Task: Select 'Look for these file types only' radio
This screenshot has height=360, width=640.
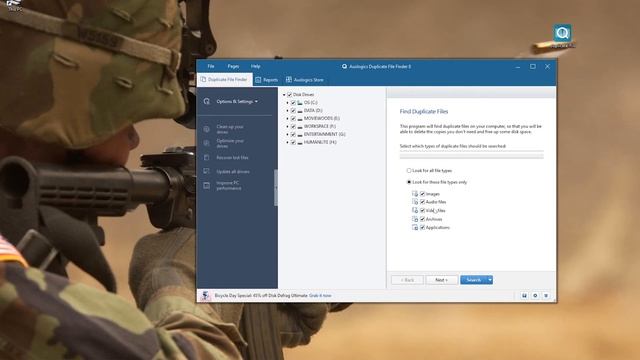Action: pyautogui.click(x=409, y=182)
